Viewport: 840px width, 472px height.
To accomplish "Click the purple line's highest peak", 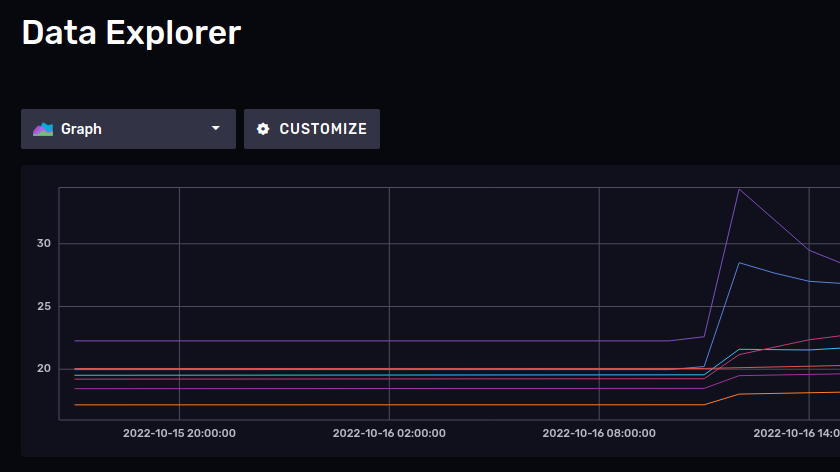I will [x=738, y=189].
